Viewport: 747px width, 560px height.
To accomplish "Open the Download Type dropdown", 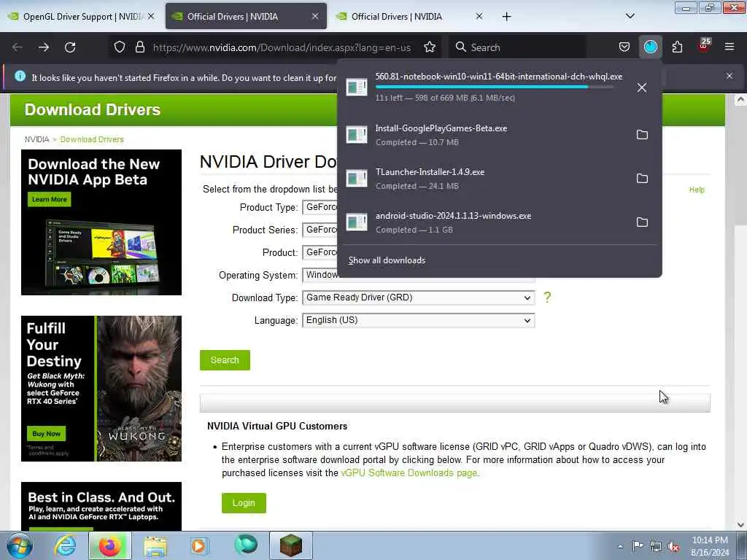I will point(418,297).
